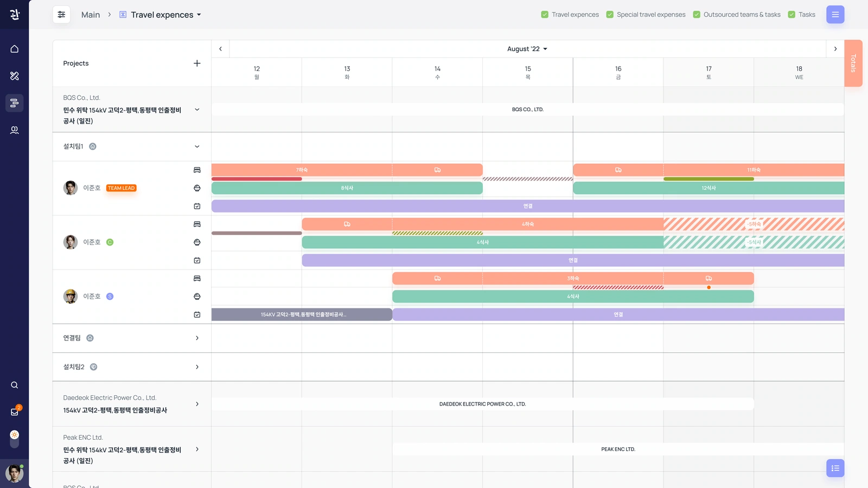Collapse the BQS Co., Ltd. project

(197, 110)
